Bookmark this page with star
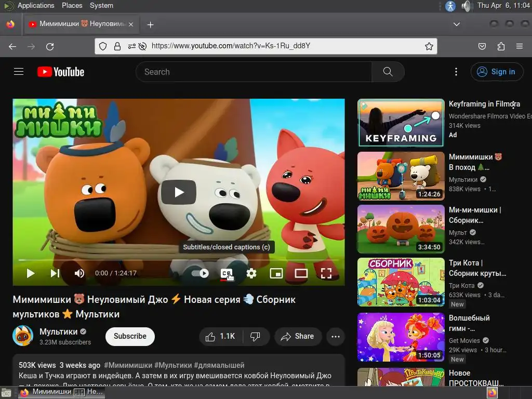Viewport: 532px width, 399px height. click(429, 46)
